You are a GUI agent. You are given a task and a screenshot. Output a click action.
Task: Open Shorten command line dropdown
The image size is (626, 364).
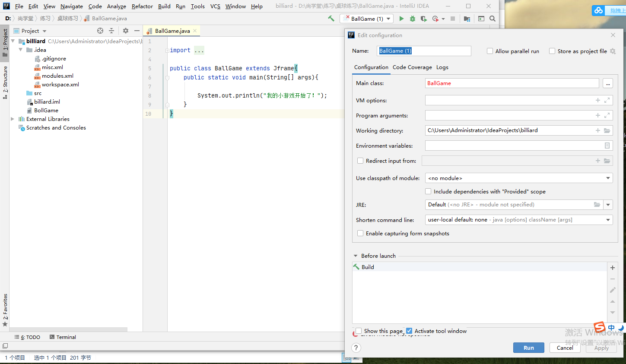tap(519, 220)
